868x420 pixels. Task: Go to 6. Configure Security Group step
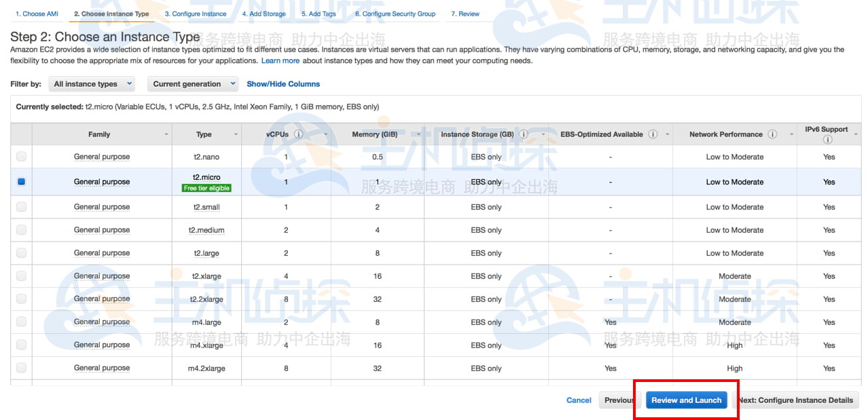pyautogui.click(x=395, y=14)
